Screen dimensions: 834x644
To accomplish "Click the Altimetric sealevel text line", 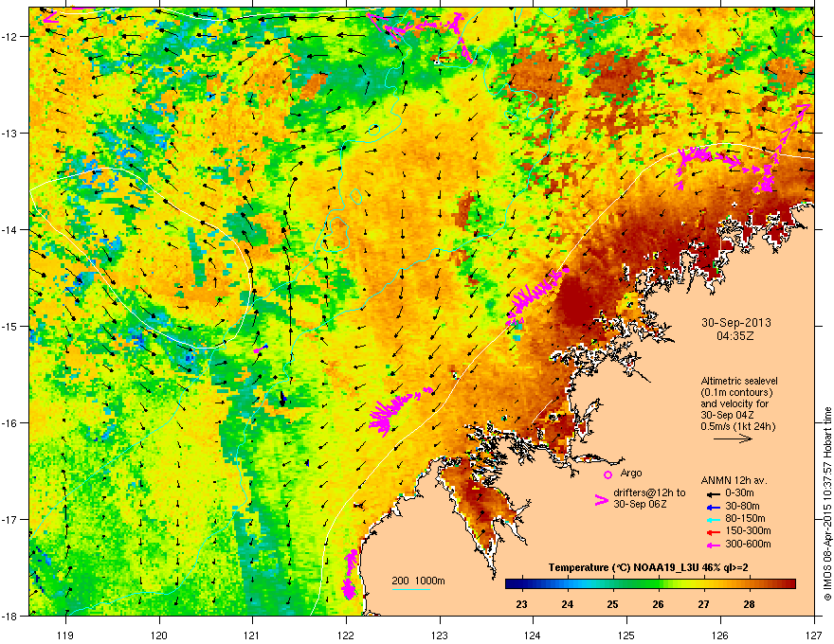I will pos(739,381).
